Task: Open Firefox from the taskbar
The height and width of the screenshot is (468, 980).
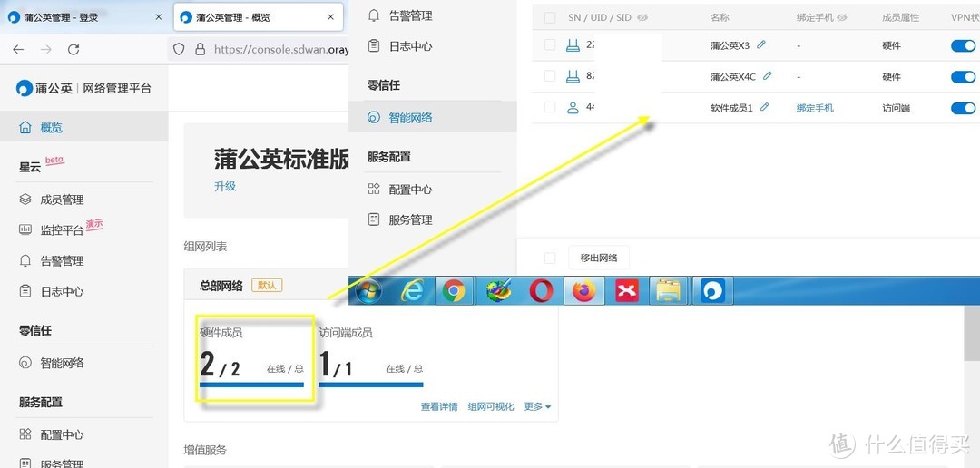Action: coord(584,291)
